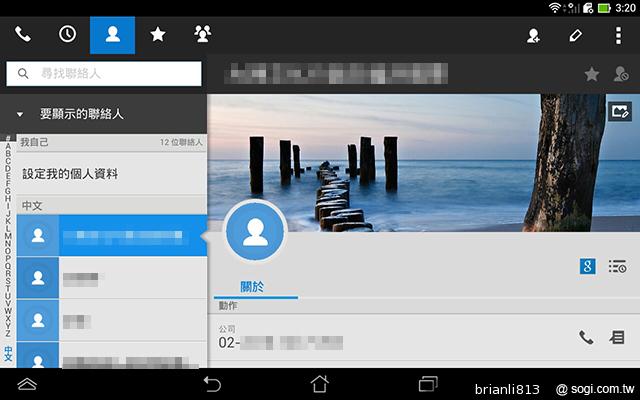Send message to company number
This screenshot has height=400, width=640.
click(618, 338)
